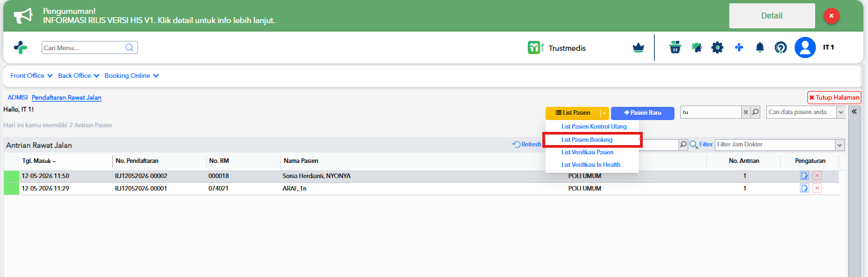
Task: Click the ADMISI breadcrumb
Action: click(18, 98)
